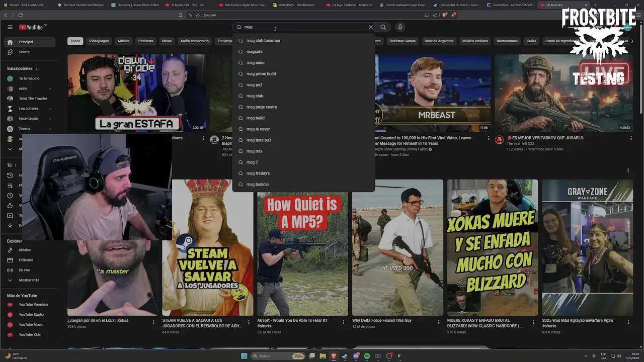Open the Windows Start button
644x362 pixels.
pos(245,356)
